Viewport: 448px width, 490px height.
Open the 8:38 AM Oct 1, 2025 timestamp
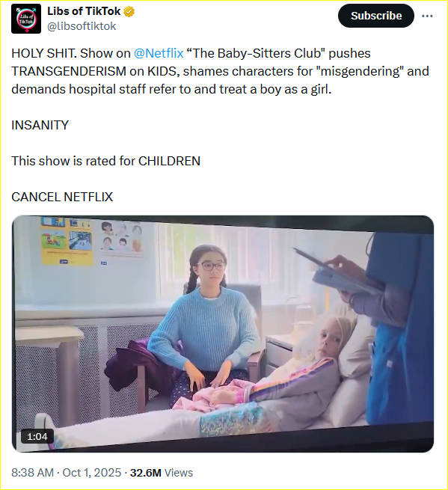pyautogui.click(x=67, y=473)
